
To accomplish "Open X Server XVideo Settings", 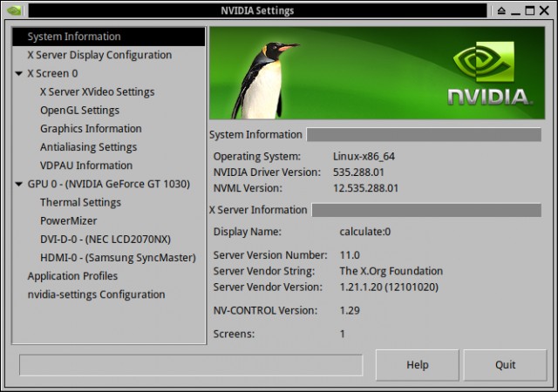I will [x=97, y=92].
